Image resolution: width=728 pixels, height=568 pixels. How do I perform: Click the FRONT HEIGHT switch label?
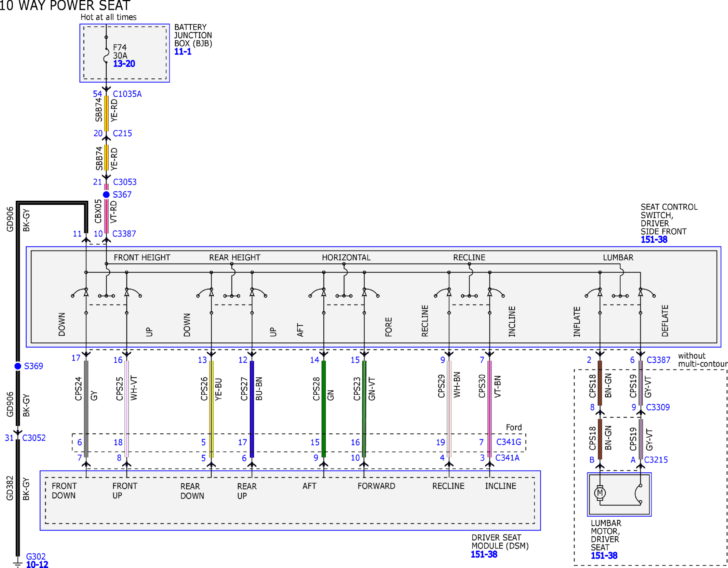(x=142, y=257)
